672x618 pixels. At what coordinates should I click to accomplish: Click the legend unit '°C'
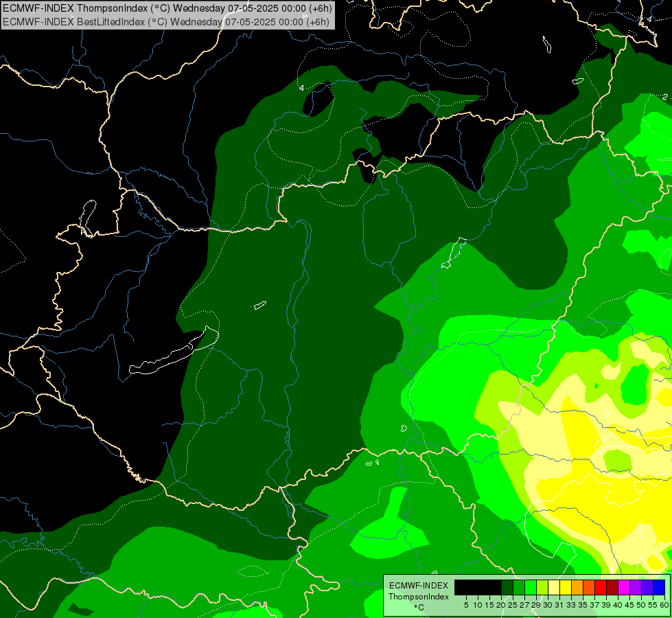point(419,608)
